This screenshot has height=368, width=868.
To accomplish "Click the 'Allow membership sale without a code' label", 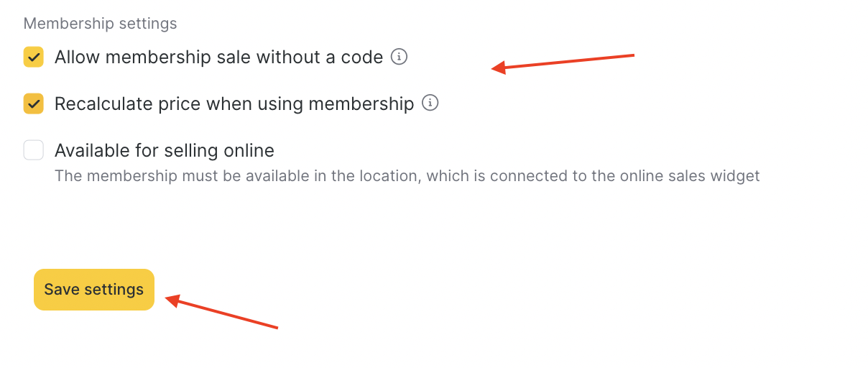I will pyautogui.click(x=218, y=57).
